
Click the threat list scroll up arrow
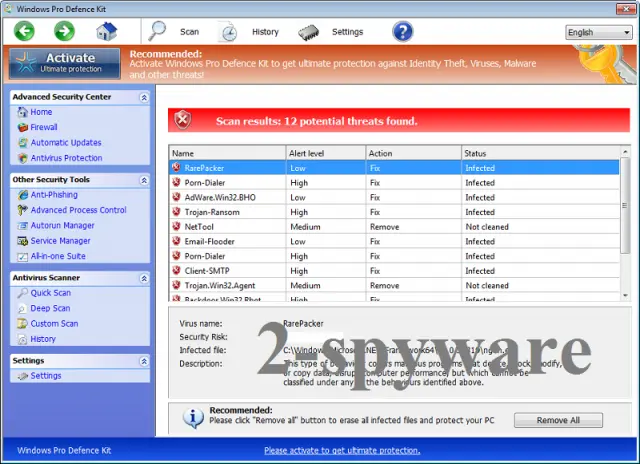(x=625, y=152)
